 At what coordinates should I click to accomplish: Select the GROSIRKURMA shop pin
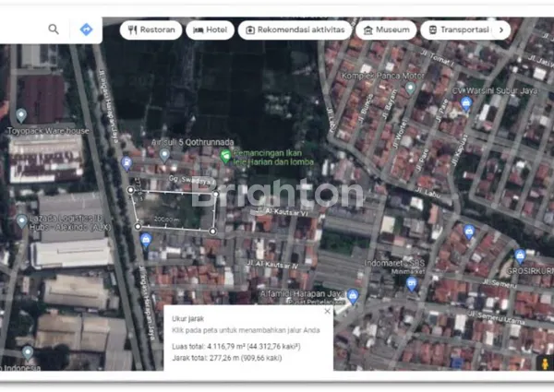tap(520, 256)
